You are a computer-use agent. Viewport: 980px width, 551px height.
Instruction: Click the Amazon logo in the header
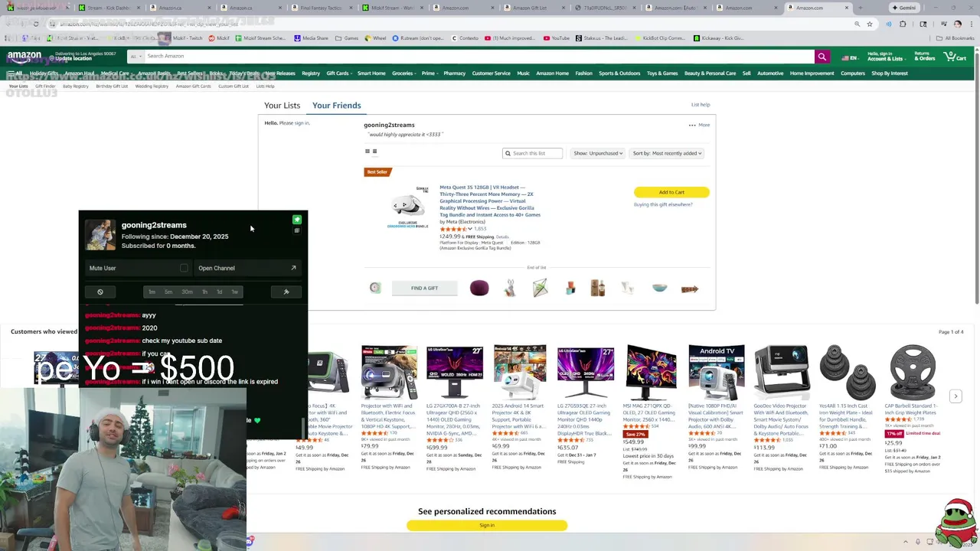(24, 56)
